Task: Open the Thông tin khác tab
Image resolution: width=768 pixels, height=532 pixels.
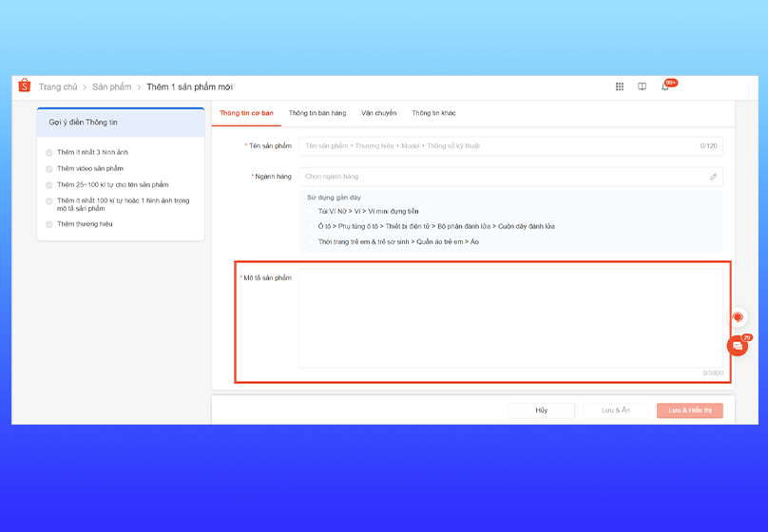Action: tap(433, 113)
